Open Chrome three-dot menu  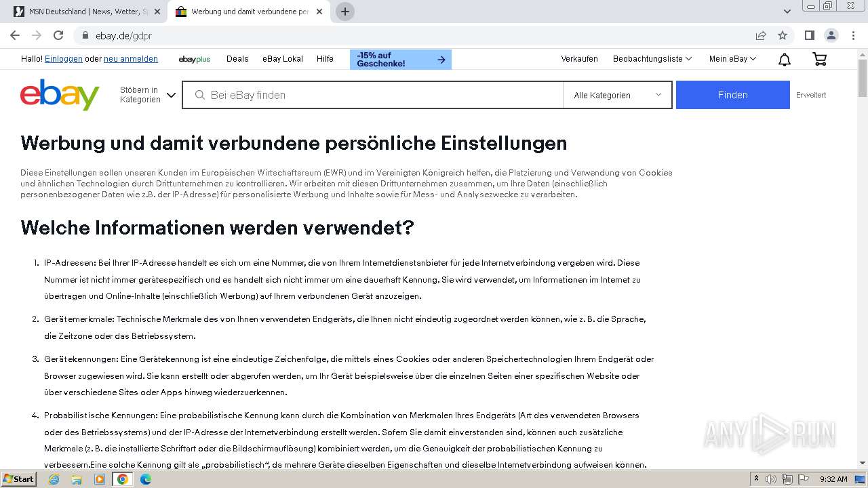pyautogui.click(x=853, y=35)
